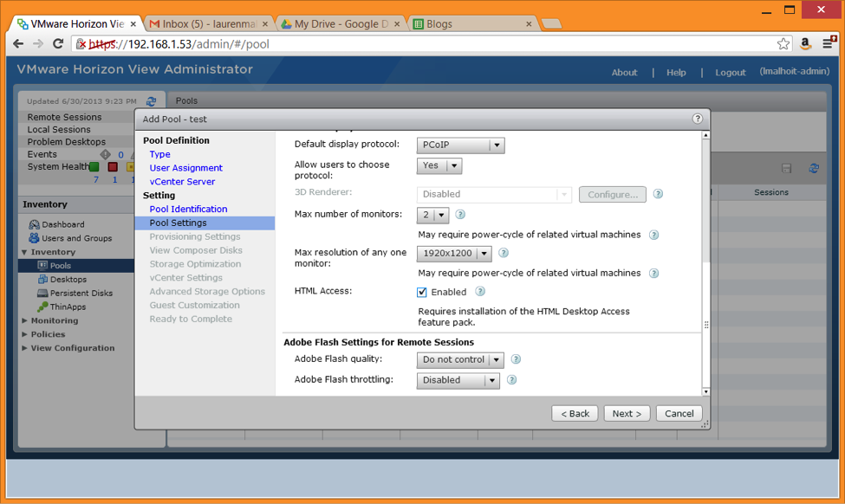The width and height of the screenshot is (845, 504).
Task: Switch to the Blogs tab
Action: click(473, 24)
